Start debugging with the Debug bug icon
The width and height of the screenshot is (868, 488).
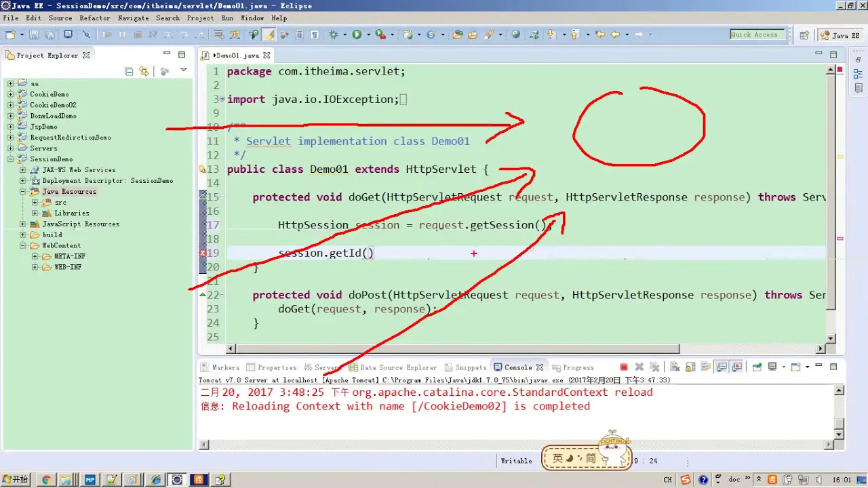tap(333, 35)
